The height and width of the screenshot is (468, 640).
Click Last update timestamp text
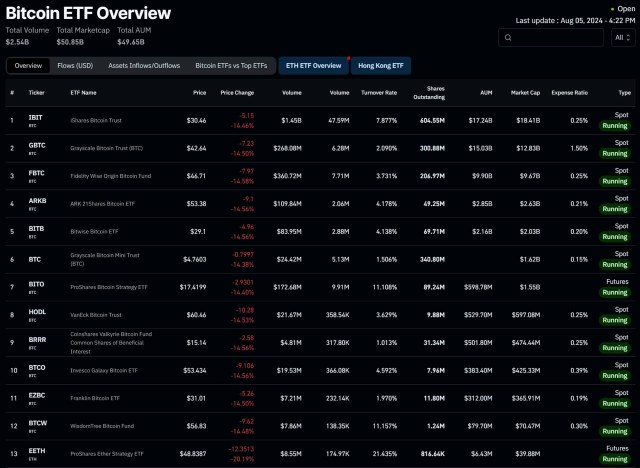(575, 20)
